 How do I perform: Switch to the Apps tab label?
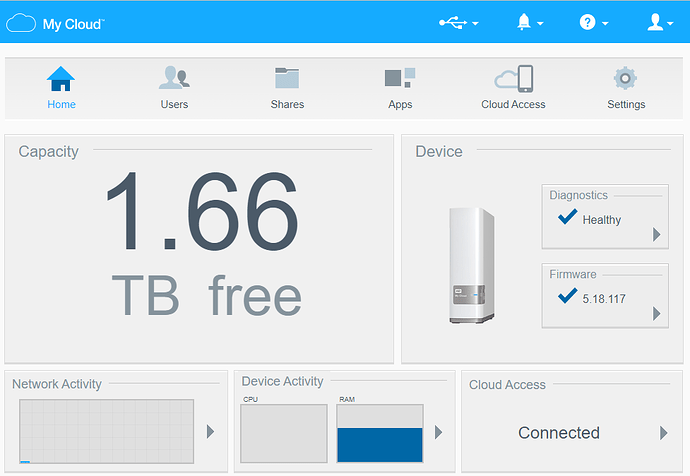pos(400,105)
